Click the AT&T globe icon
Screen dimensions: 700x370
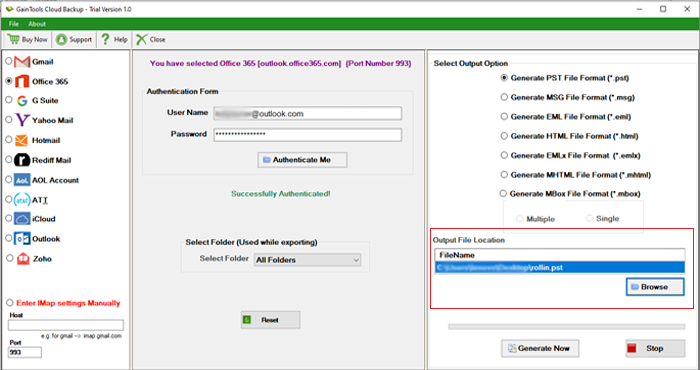(22, 200)
